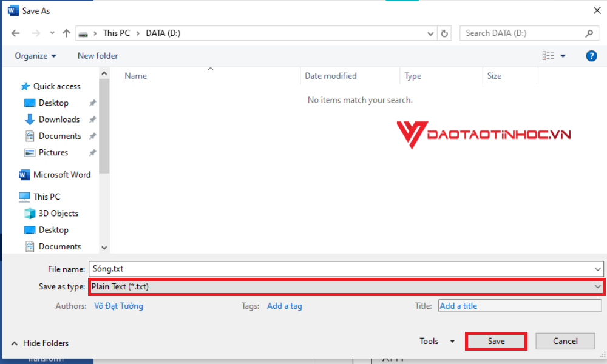Open the Downloads folder
Image resolution: width=607 pixels, height=364 pixels.
pos(59,120)
